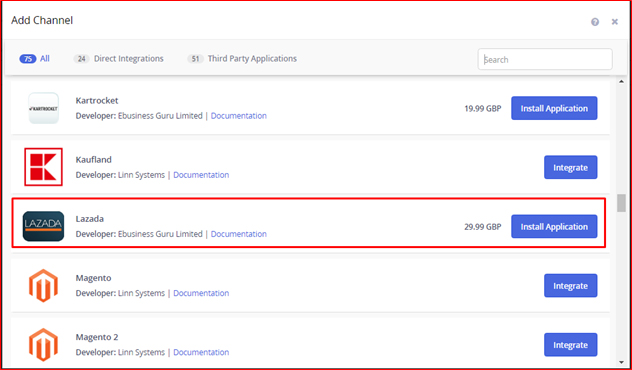Click the Kartrocket logo thumbnail
632x370 pixels.
click(x=44, y=108)
